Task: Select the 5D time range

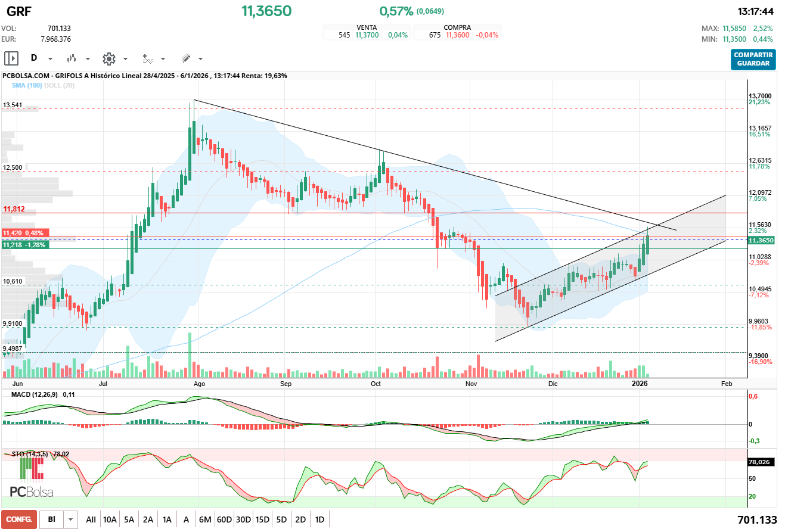Action: tap(281, 519)
